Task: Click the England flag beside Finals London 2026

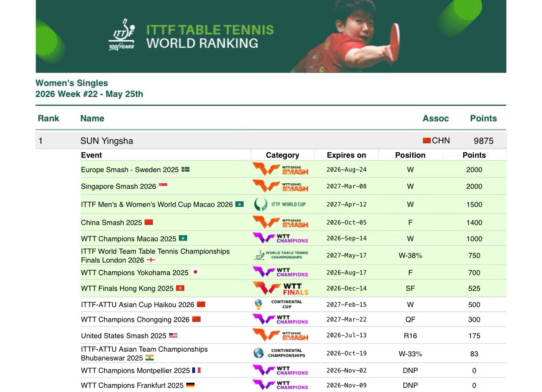Action: pos(151,260)
